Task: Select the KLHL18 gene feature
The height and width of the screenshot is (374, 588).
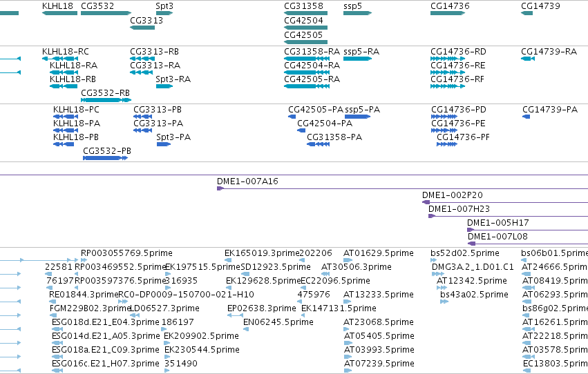Action: pos(59,13)
